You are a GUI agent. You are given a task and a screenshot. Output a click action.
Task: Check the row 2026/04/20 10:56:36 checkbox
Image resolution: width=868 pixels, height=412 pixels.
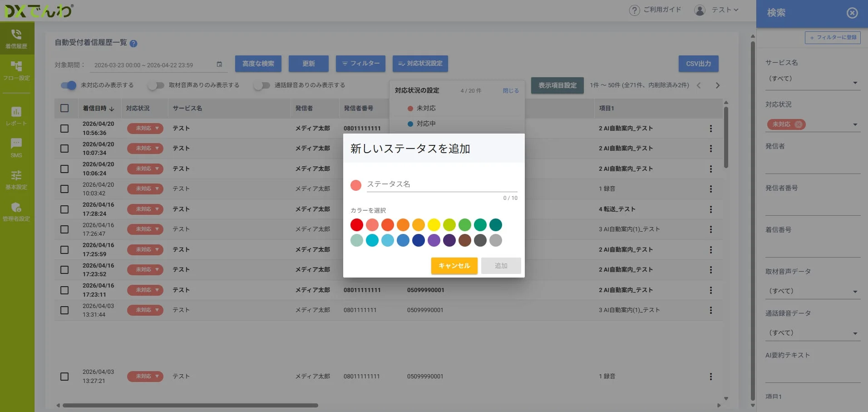click(x=64, y=129)
